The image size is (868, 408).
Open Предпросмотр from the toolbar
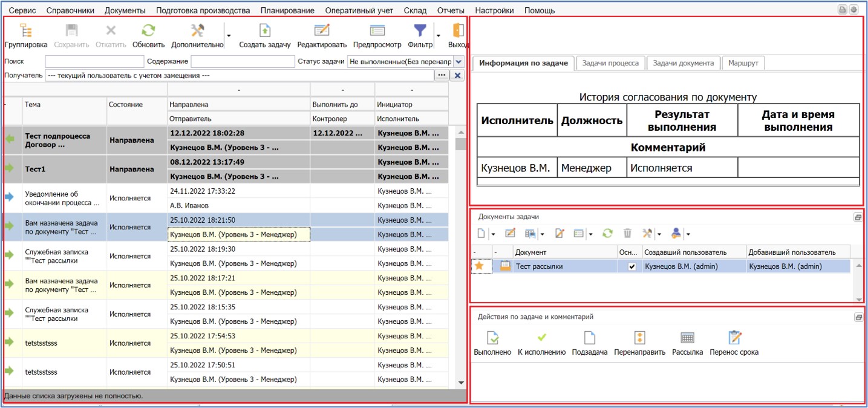pos(377,31)
